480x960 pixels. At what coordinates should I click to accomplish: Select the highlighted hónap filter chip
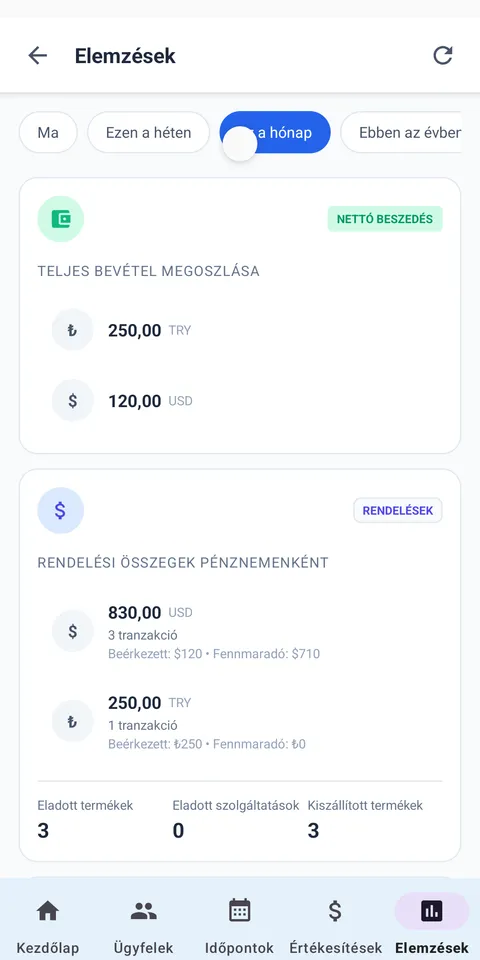(275, 132)
